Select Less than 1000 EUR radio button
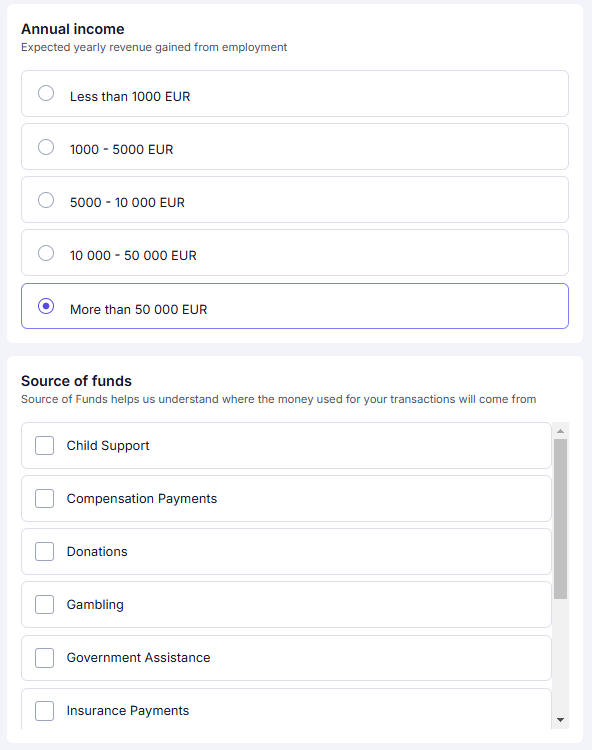The height and width of the screenshot is (750, 592). pos(46,93)
